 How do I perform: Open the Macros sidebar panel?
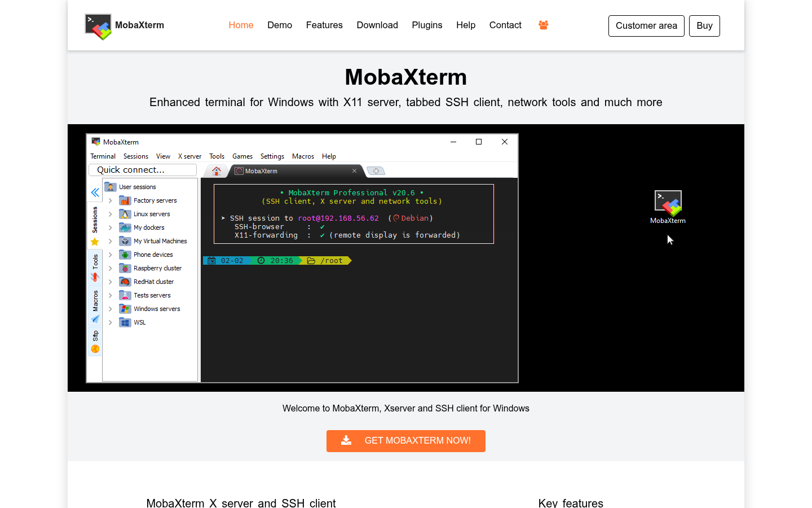[x=95, y=306]
